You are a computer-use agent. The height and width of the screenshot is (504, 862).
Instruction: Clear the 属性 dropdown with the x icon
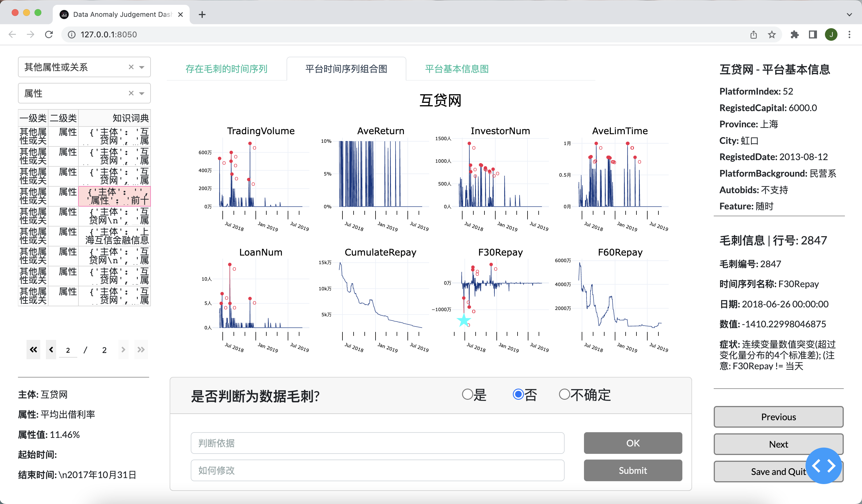[x=131, y=93]
